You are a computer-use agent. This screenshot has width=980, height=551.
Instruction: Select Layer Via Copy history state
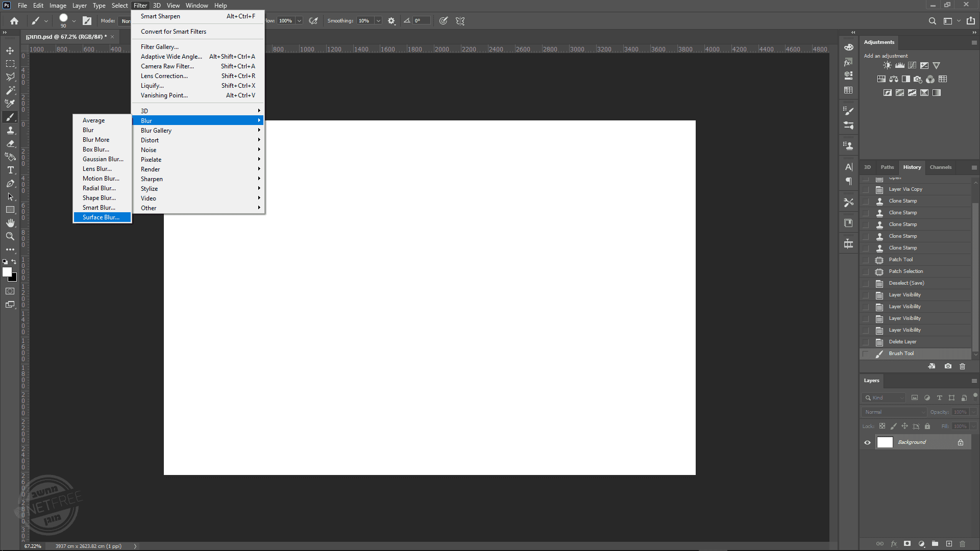click(905, 189)
